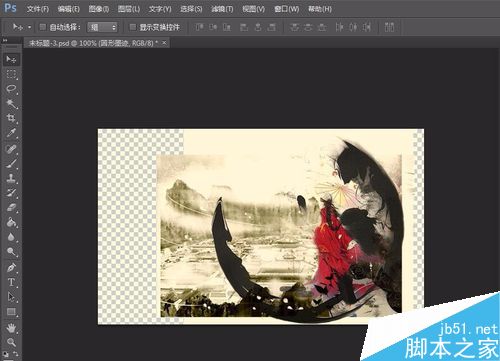The height and width of the screenshot is (361, 500).
Task: Select the Pen tool
Action: [x=11, y=267]
